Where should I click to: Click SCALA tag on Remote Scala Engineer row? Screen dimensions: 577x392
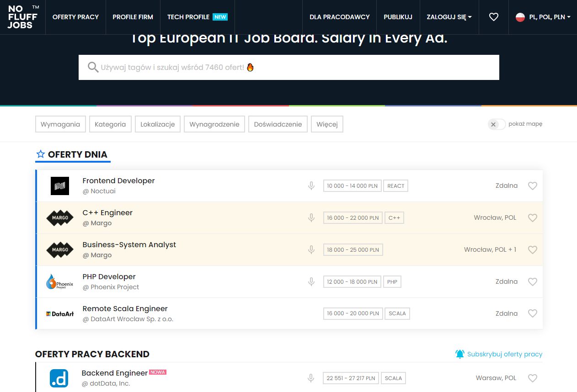click(x=397, y=314)
